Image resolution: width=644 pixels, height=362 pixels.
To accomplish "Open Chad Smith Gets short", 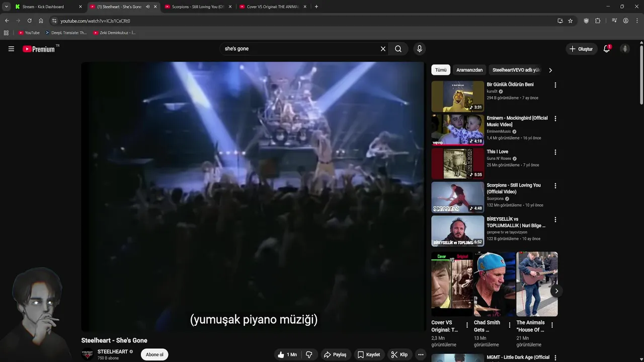I will click(x=495, y=284).
